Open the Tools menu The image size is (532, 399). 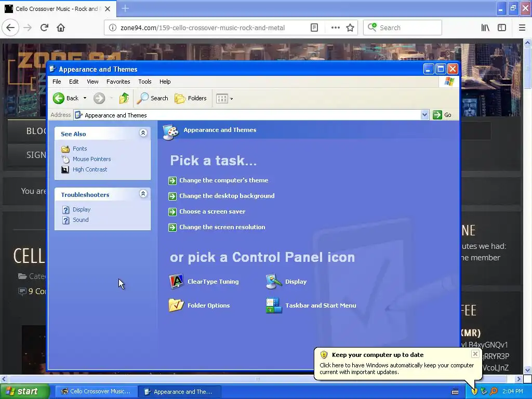coord(144,82)
